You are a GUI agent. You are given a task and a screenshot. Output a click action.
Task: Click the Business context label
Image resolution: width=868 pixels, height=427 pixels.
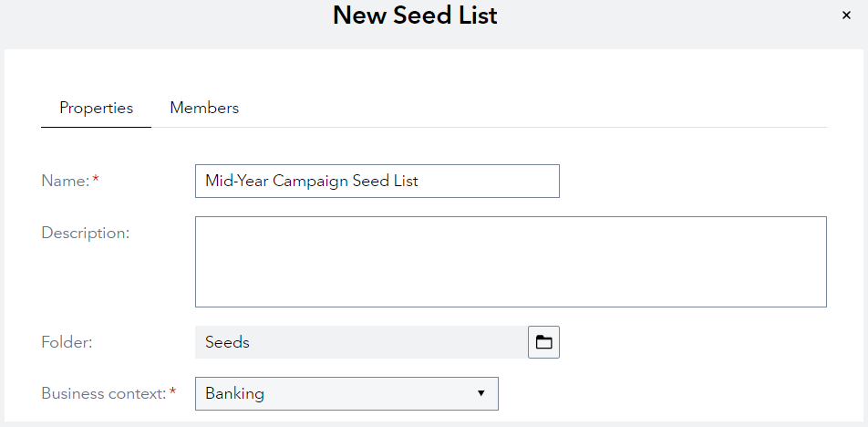104,394
